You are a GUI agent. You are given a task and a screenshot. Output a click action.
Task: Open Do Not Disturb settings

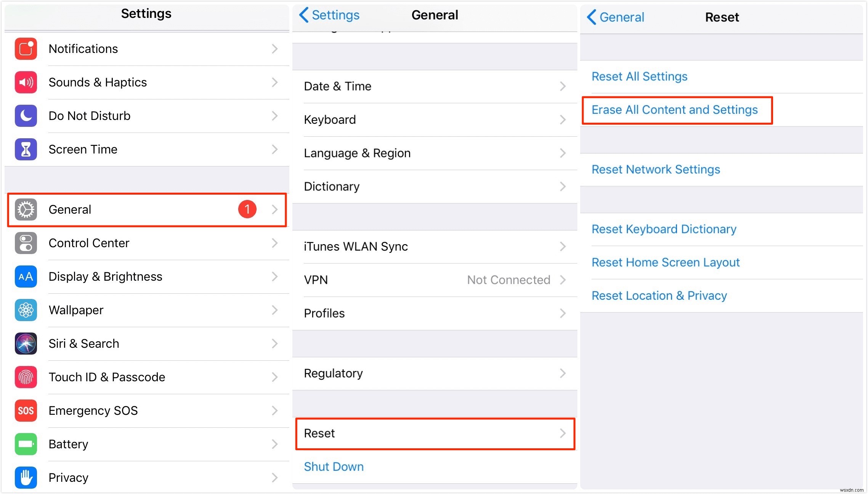pos(146,116)
